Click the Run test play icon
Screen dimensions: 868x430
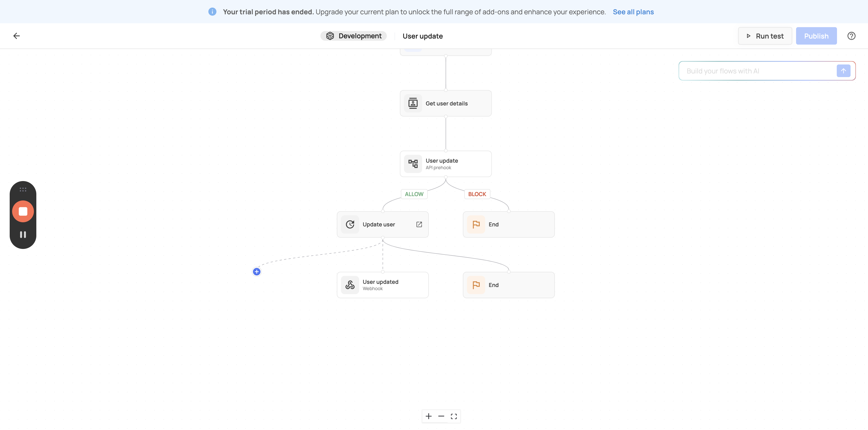pyautogui.click(x=748, y=36)
